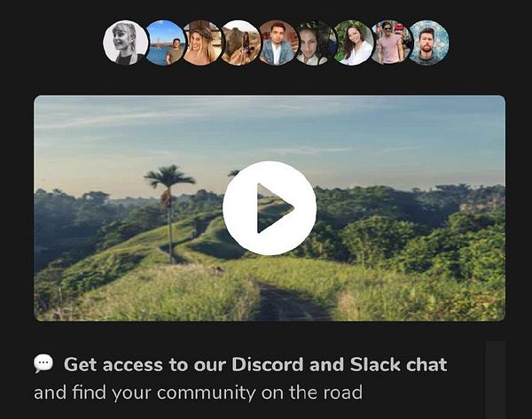This screenshot has height=419, width=532.
Task: Click the tall palm tree in the video preview
Action: tap(169, 212)
